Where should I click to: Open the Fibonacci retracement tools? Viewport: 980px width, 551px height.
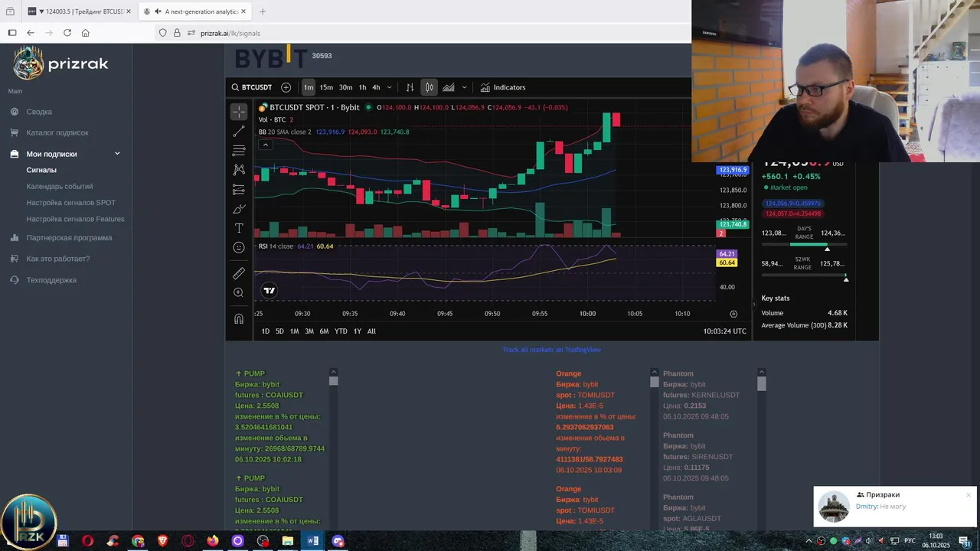click(x=239, y=150)
